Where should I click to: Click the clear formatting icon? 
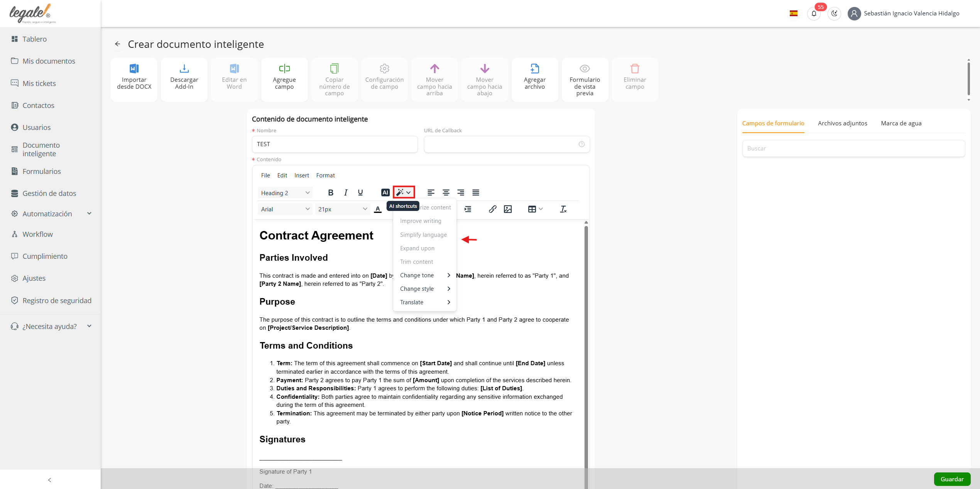pyautogui.click(x=563, y=209)
